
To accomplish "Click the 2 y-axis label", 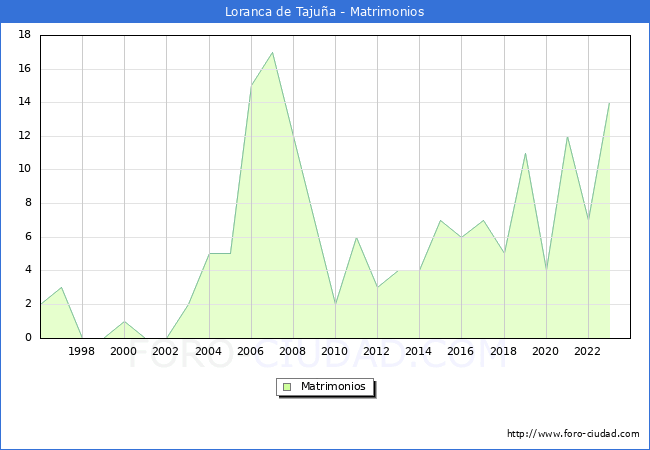I will [x=28, y=304].
